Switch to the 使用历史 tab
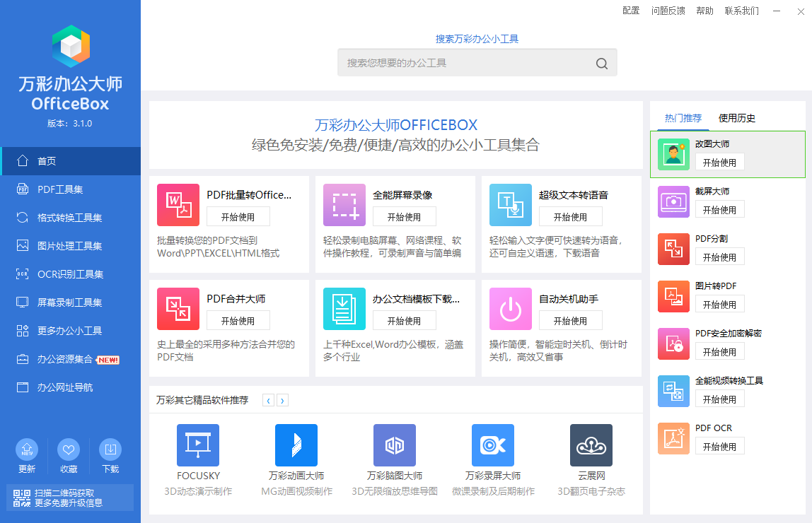 [736, 118]
